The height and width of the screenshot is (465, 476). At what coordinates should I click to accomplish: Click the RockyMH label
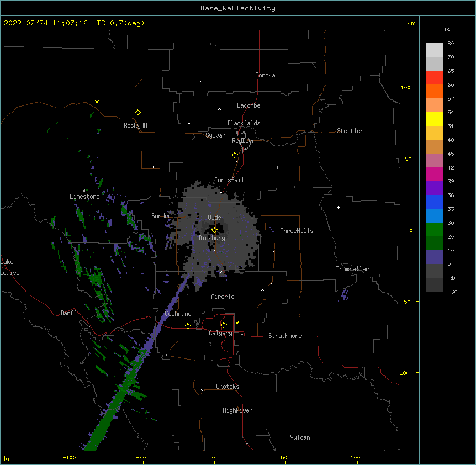point(135,125)
